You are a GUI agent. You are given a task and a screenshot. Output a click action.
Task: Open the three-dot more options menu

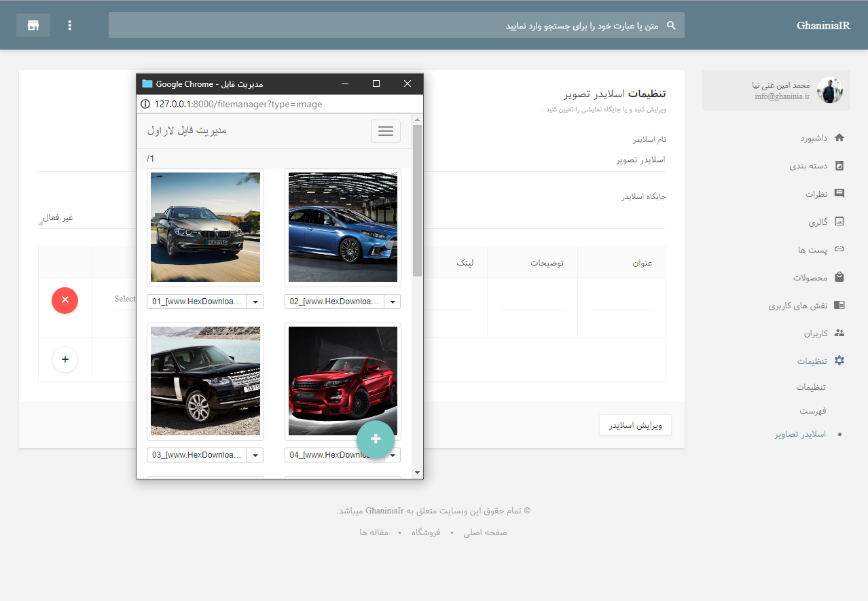69,25
